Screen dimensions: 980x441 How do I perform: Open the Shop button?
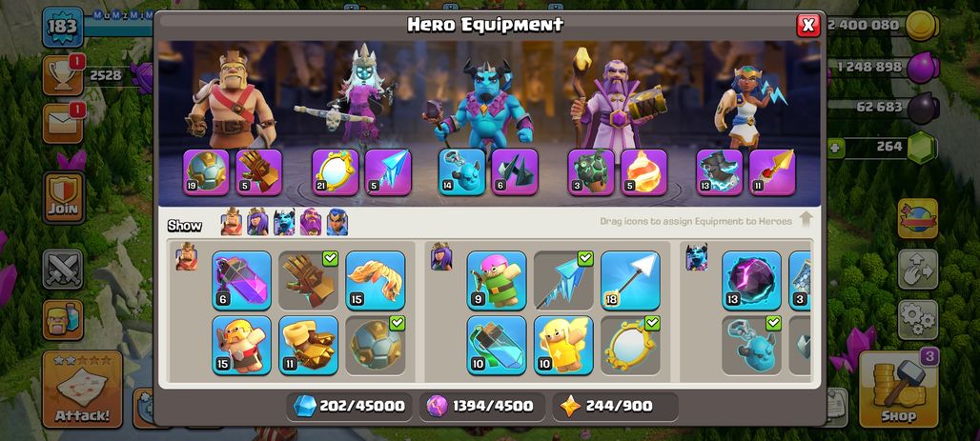point(899,390)
